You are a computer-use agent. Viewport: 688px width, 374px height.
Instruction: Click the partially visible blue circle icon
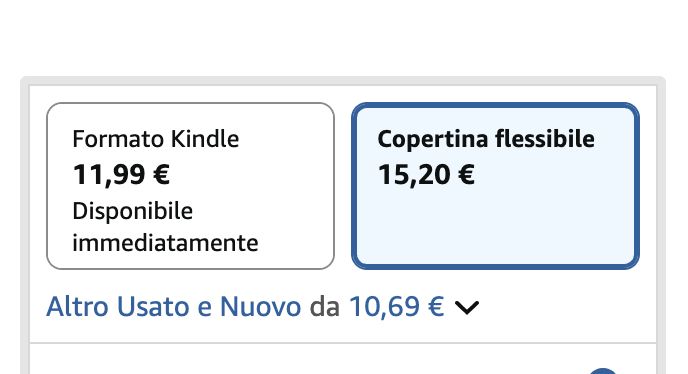coord(603,371)
